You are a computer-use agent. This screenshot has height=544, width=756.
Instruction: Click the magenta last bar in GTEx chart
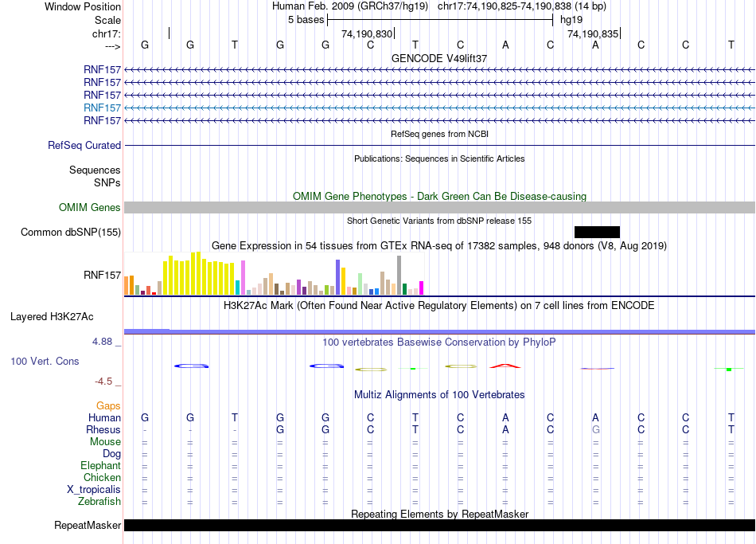[x=422, y=288]
